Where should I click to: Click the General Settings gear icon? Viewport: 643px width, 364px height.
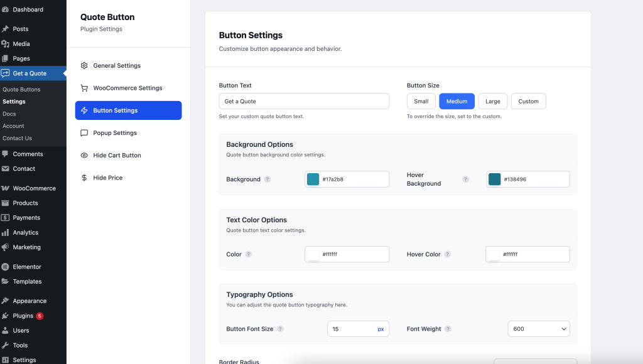coord(85,66)
